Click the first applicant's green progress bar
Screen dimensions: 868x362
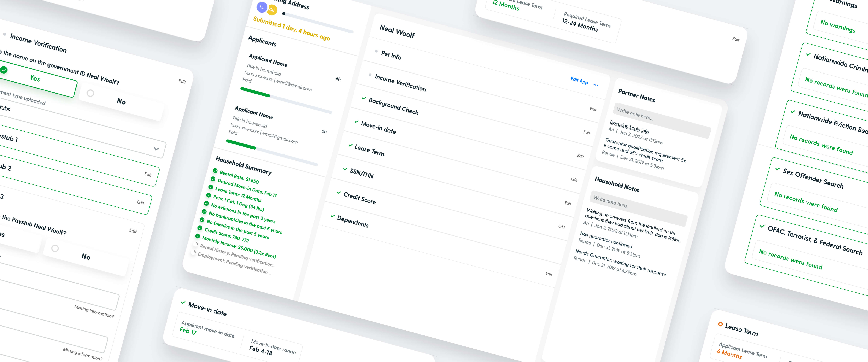(255, 92)
